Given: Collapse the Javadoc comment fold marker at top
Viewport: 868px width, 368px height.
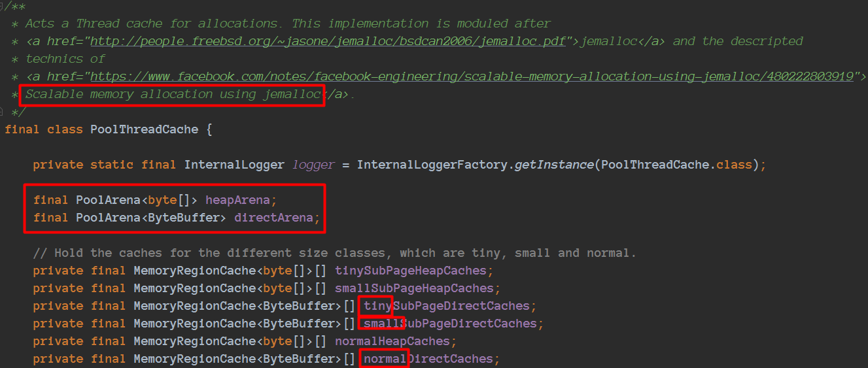Looking at the screenshot, I should 3,6.
